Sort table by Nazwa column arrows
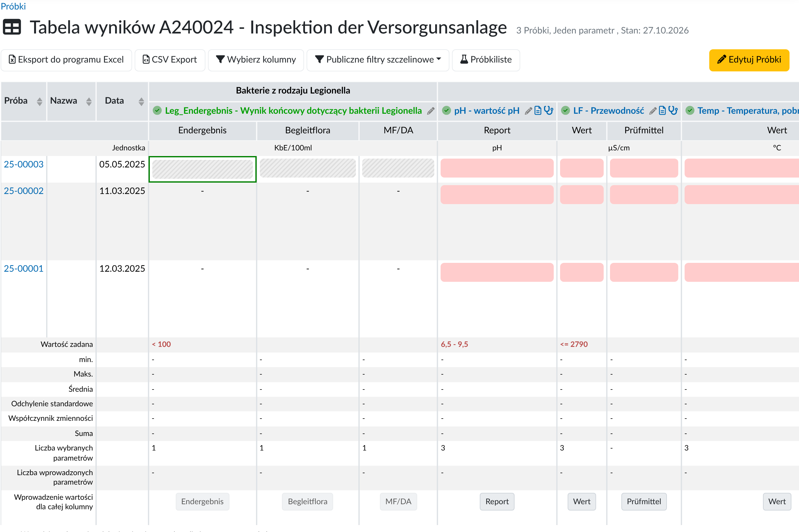 click(89, 101)
